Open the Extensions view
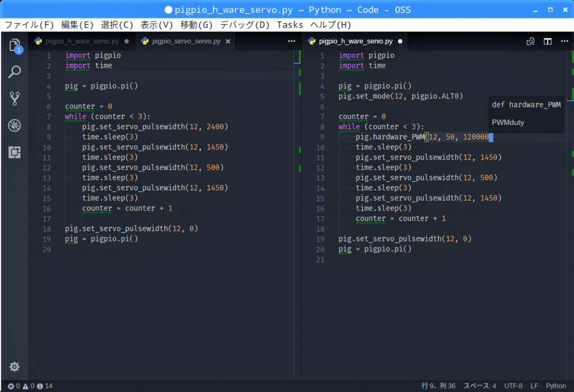This screenshot has width=574, height=392. tap(15, 152)
